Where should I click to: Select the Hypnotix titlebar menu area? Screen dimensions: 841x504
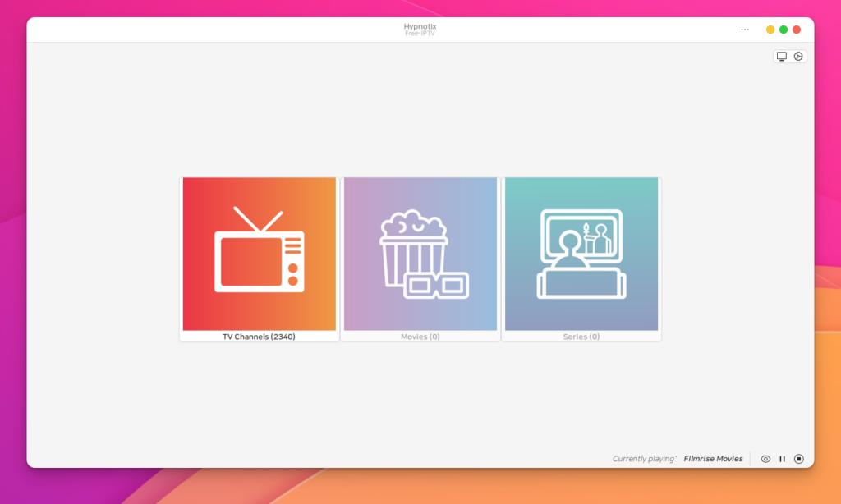coord(419,29)
